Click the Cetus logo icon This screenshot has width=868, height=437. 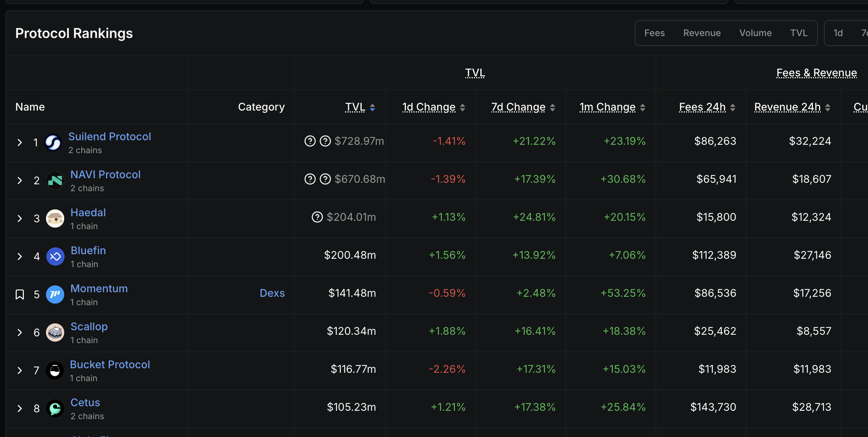tap(55, 408)
